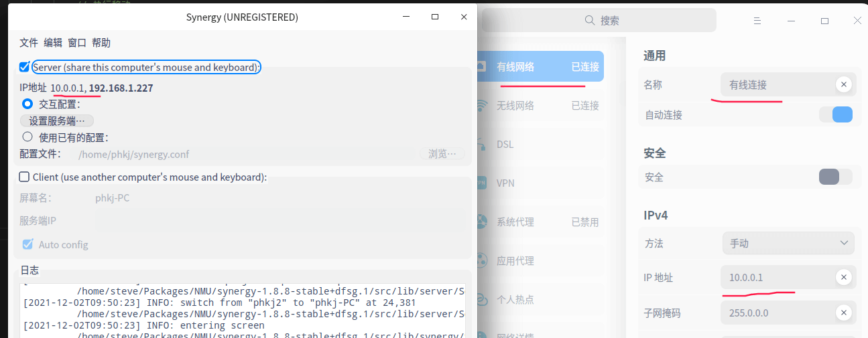Clear the 10.0.0.1 IP address with its X icon
This screenshot has height=338, width=868.
(844, 277)
